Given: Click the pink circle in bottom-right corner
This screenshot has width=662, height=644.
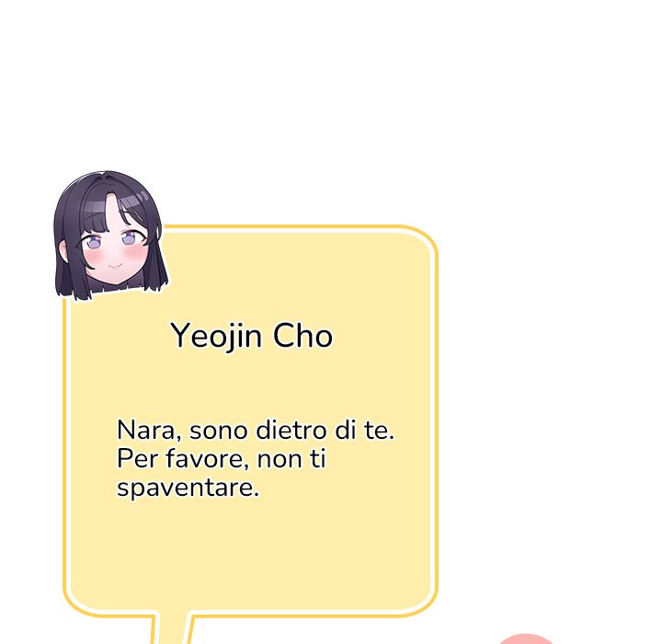Looking at the screenshot, I should tap(526, 638).
